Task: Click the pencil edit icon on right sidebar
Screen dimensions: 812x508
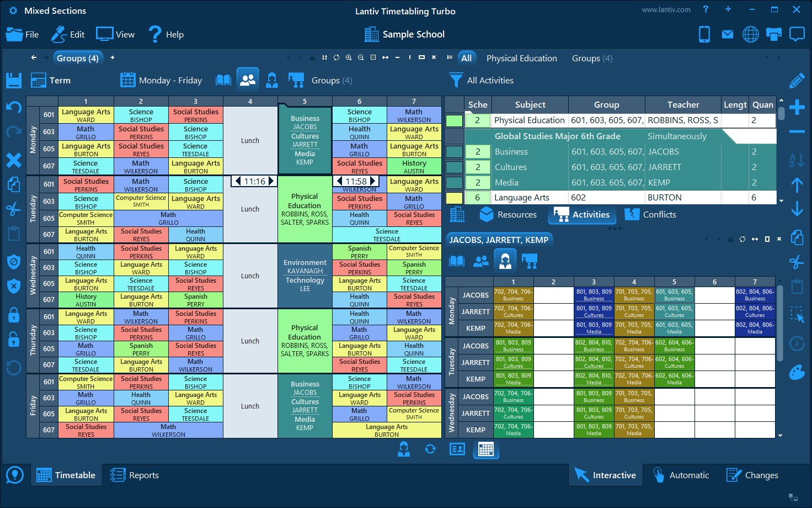Action: tap(797, 81)
